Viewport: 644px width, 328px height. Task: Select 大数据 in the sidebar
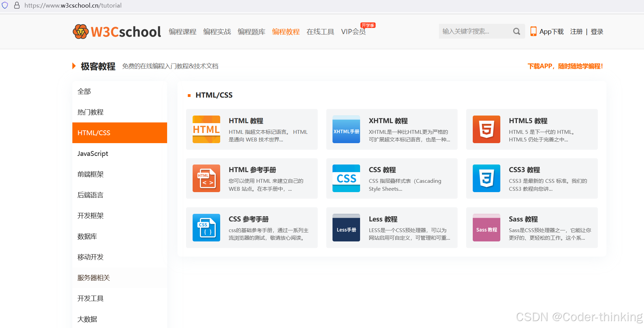[120, 319]
